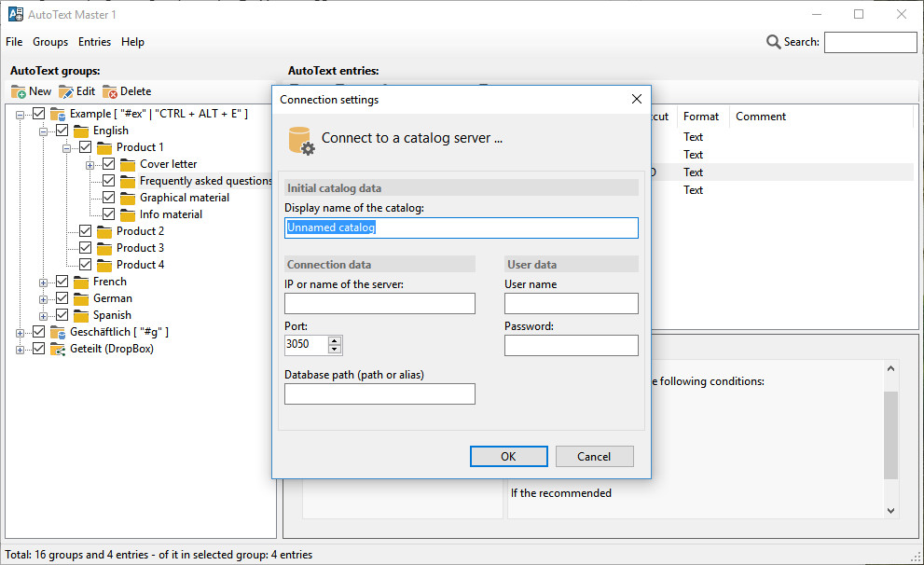Select the Example catalog folder icon

coord(58,114)
